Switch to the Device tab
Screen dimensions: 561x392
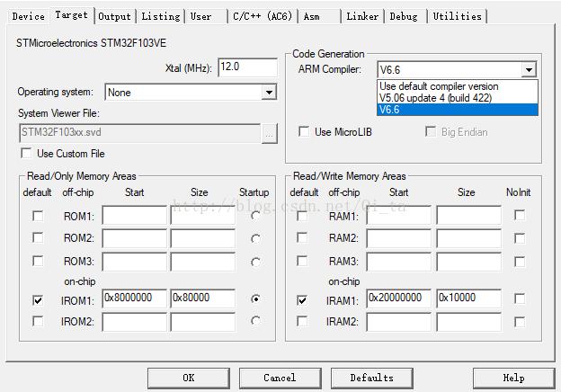28,16
